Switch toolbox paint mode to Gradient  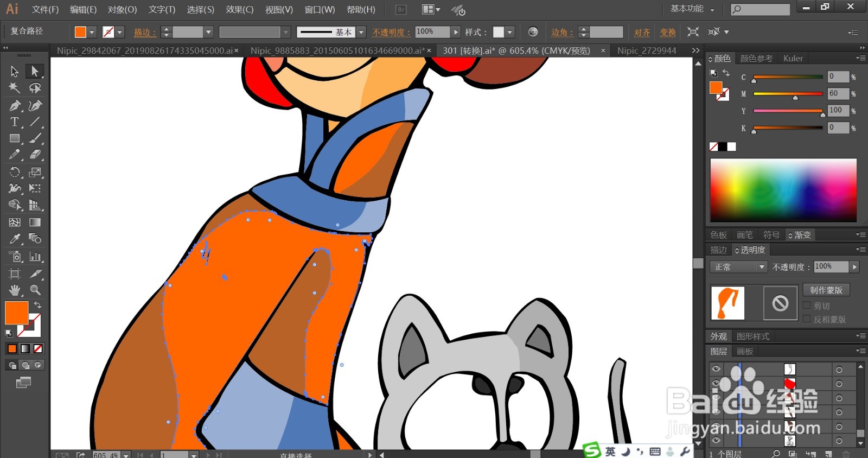point(25,348)
